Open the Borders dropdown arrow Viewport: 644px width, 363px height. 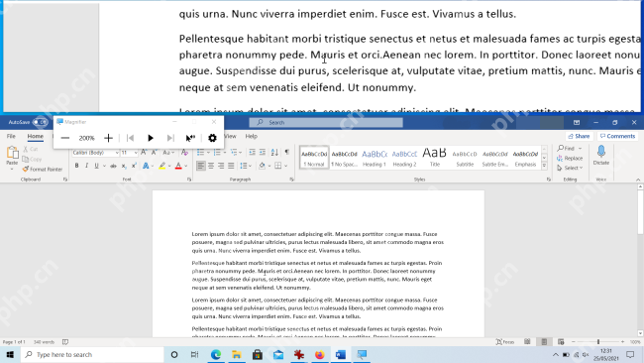pyautogui.click(x=286, y=166)
